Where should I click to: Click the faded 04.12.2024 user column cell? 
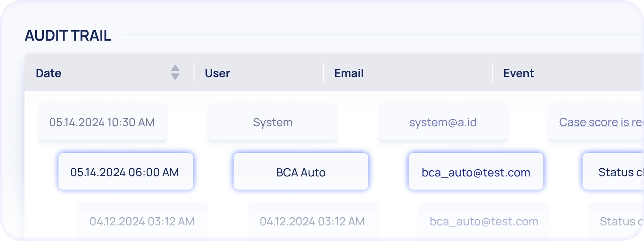312,221
